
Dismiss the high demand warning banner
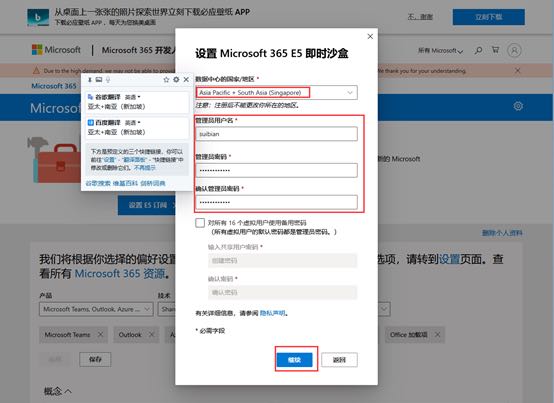pyautogui.click(x=517, y=71)
